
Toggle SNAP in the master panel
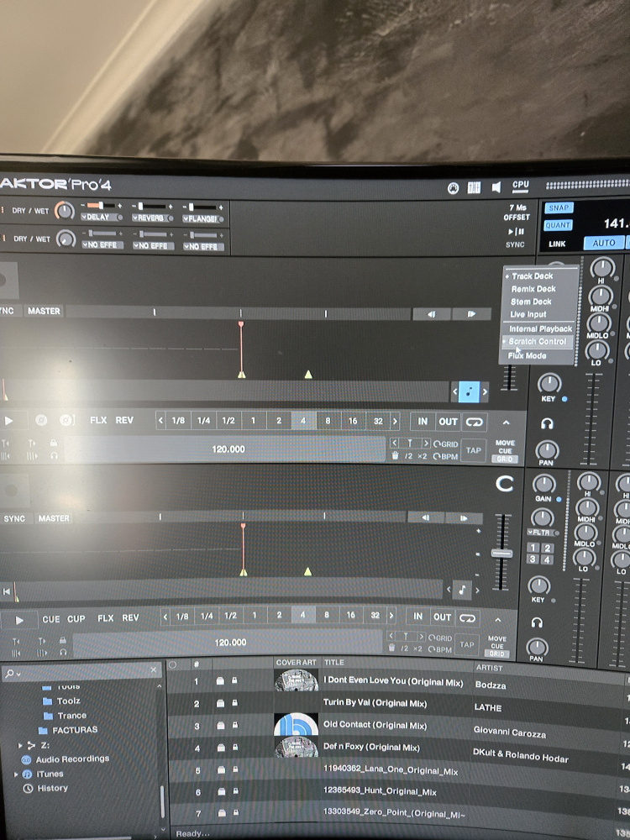tap(559, 207)
